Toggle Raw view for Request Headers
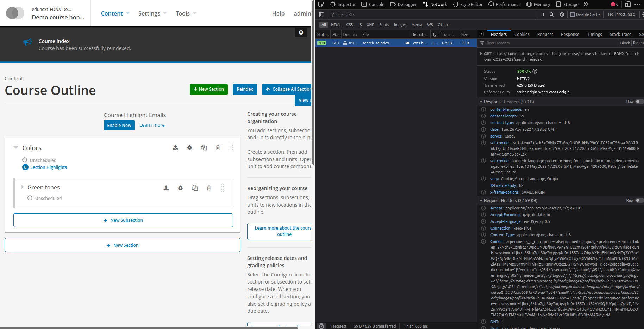The image size is (644, 329). [639, 200]
